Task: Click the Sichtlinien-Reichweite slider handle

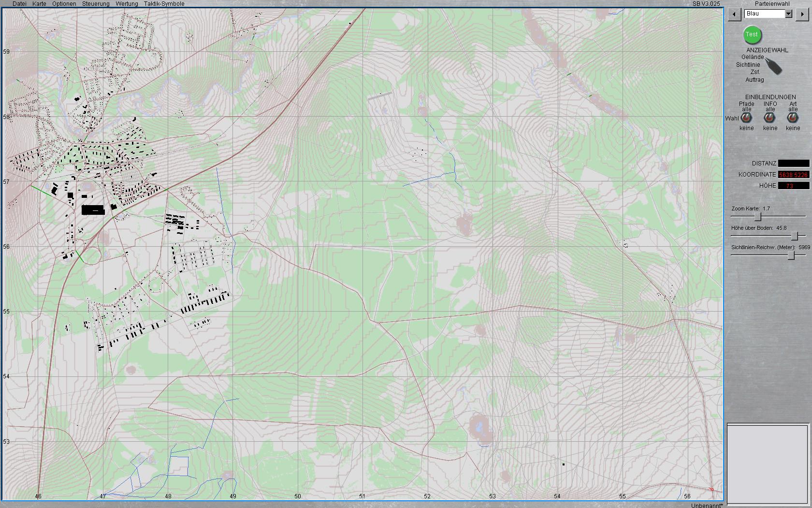Action: (x=791, y=255)
